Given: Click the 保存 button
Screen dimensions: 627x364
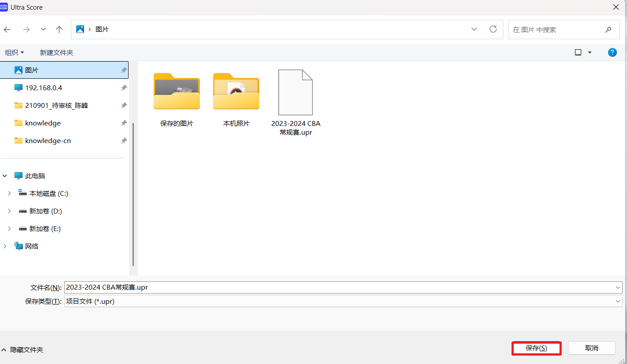Looking at the screenshot, I should tap(536, 348).
